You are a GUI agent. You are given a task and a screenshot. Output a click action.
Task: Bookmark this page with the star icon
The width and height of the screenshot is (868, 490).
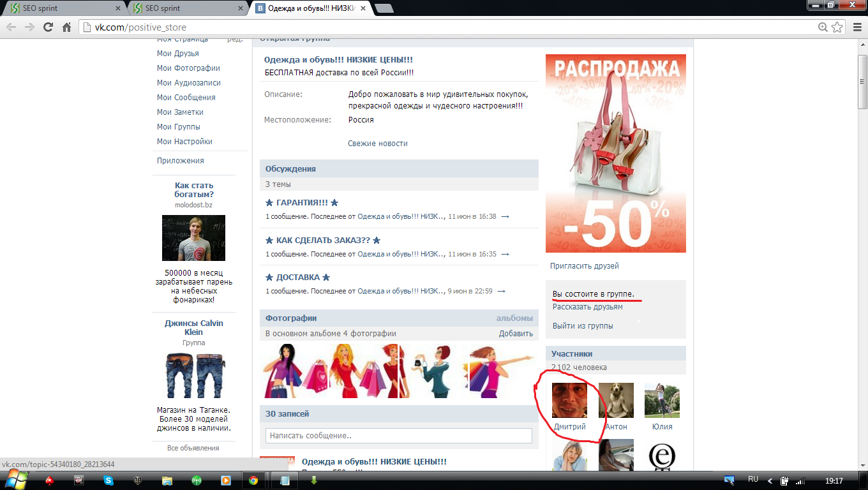tap(837, 27)
